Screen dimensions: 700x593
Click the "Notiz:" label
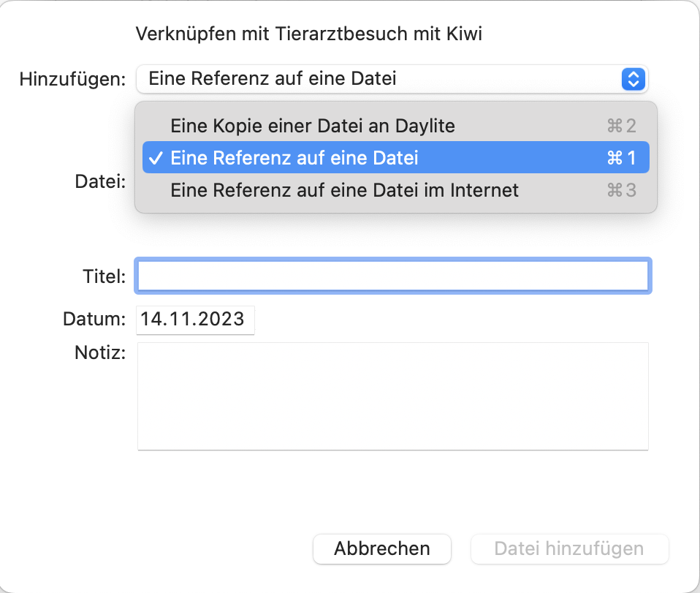100,352
